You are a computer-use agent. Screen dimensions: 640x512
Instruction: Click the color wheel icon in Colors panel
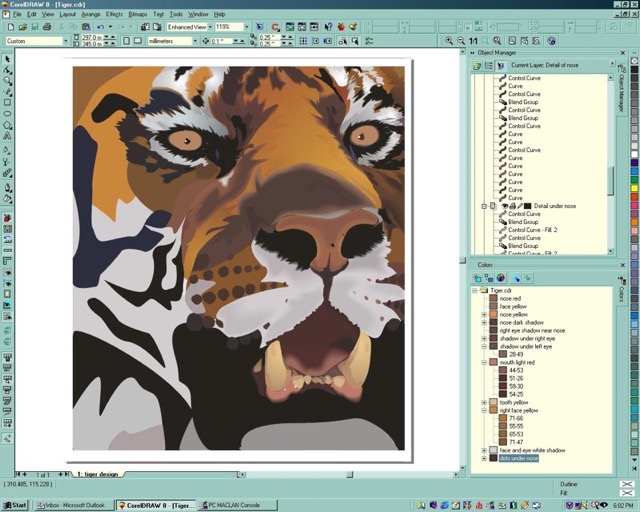tap(501, 278)
